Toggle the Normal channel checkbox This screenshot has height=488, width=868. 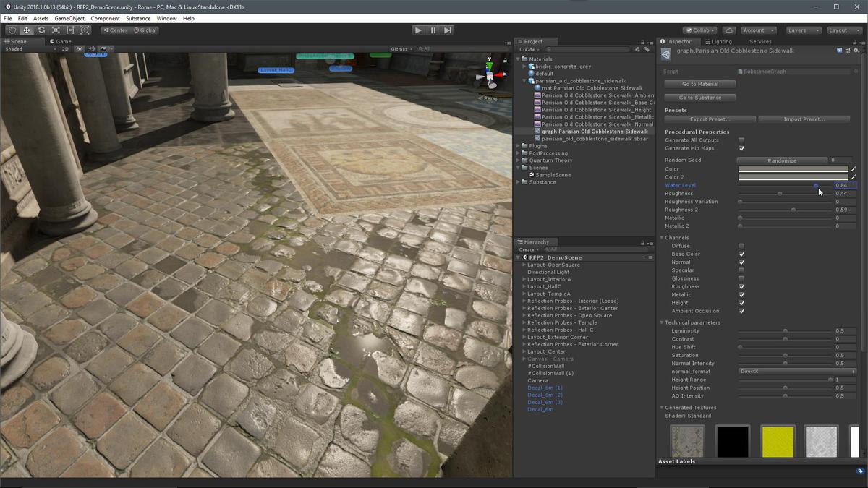click(741, 262)
